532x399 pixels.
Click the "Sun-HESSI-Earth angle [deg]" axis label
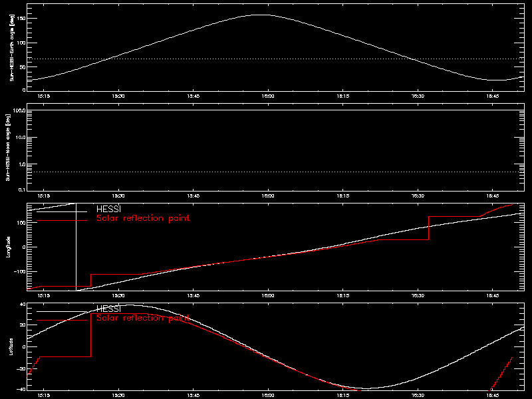click(x=11, y=47)
